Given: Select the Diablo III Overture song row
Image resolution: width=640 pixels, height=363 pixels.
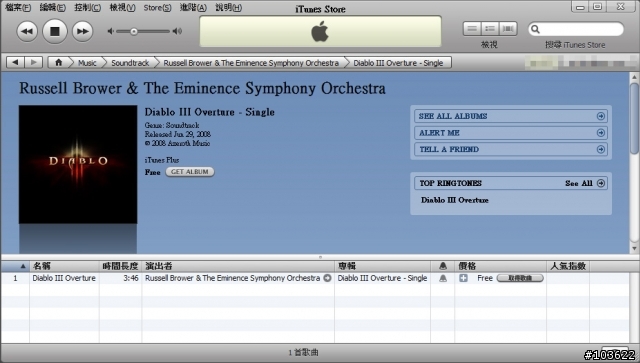Looking at the screenshot, I should coord(315,278).
